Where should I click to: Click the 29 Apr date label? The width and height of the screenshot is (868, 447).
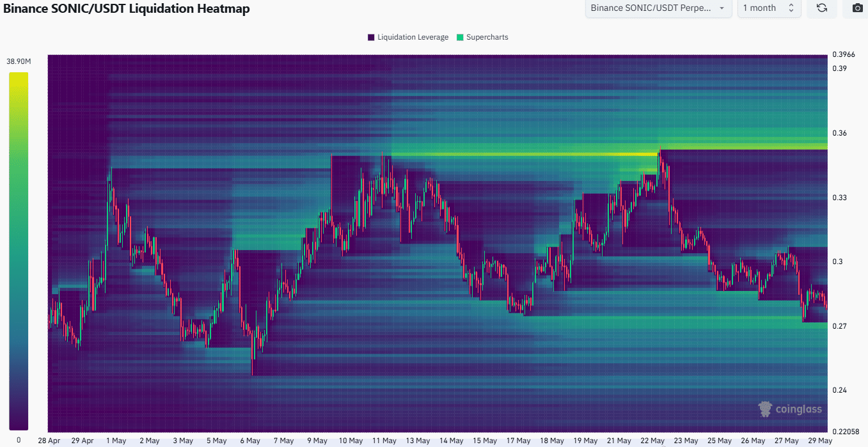tap(83, 441)
